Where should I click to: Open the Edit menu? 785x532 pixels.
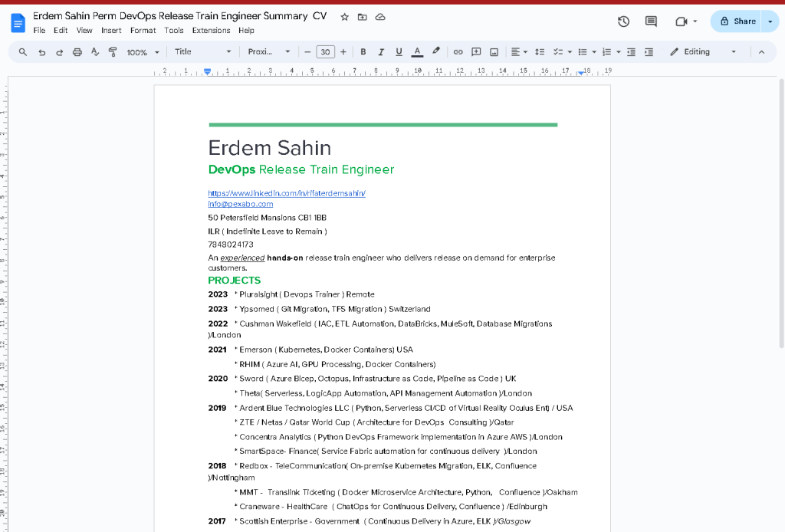[x=61, y=31]
